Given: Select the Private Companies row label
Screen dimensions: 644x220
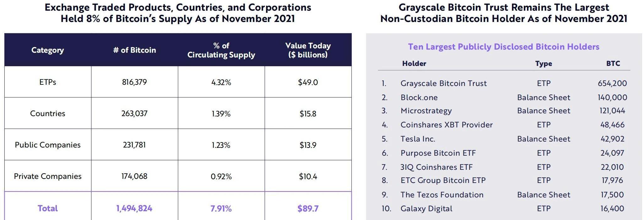Looking at the screenshot, I should [48, 176].
